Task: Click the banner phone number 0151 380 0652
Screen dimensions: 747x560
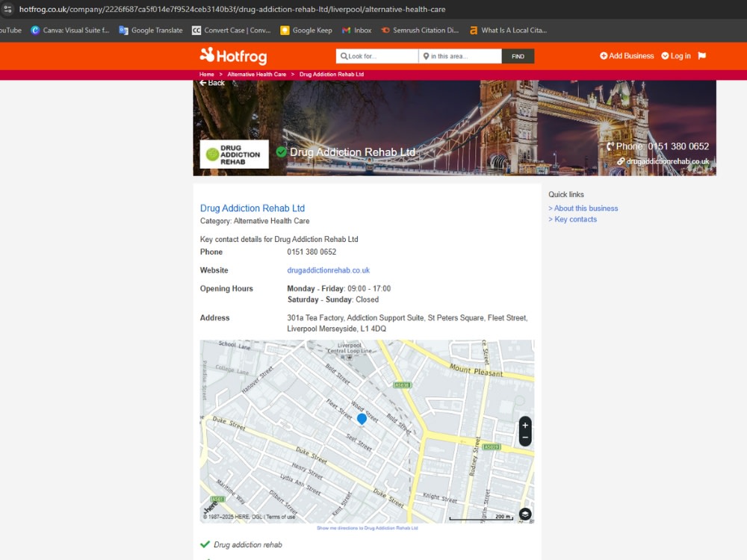Action: pyautogui.click(x=678, y=146)
